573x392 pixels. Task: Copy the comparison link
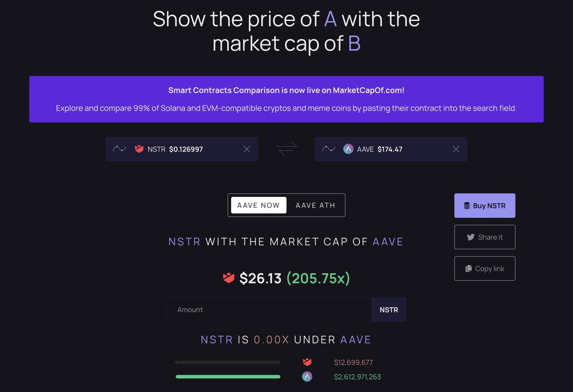[485, 268]
